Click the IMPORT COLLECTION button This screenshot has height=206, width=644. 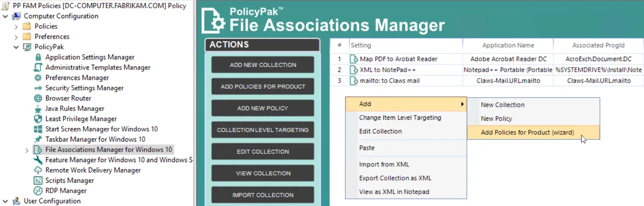(263, 195)
